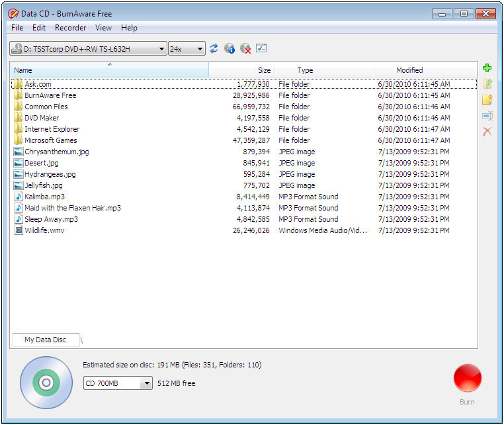
Task: Refresh the recorder drive list
Action: point(214,48)
